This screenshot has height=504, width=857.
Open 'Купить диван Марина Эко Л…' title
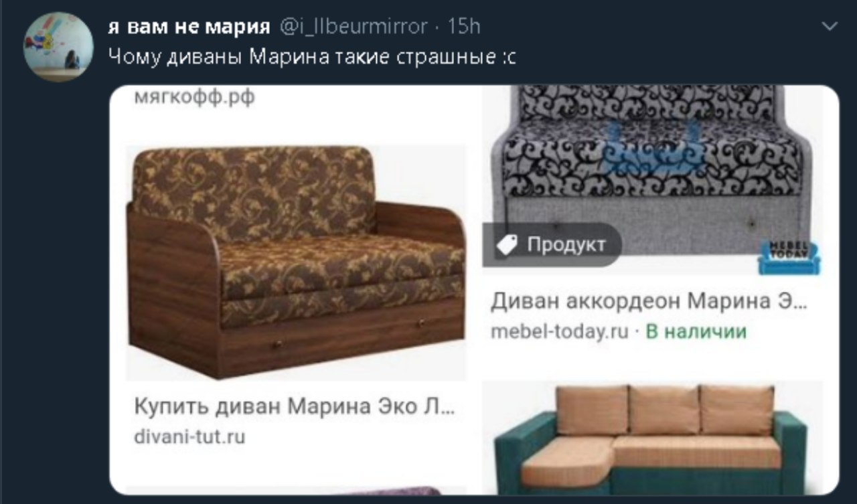(x=295, y=406)
